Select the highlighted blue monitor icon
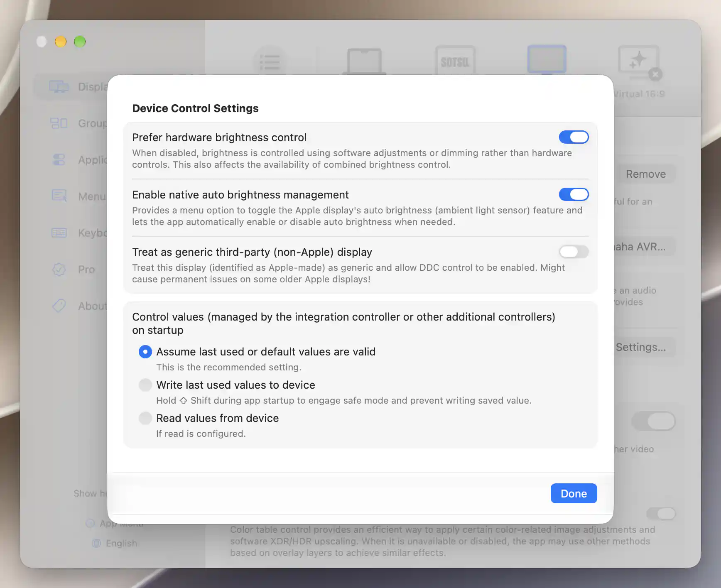This screenshot has width=721, height=588. 547,60
